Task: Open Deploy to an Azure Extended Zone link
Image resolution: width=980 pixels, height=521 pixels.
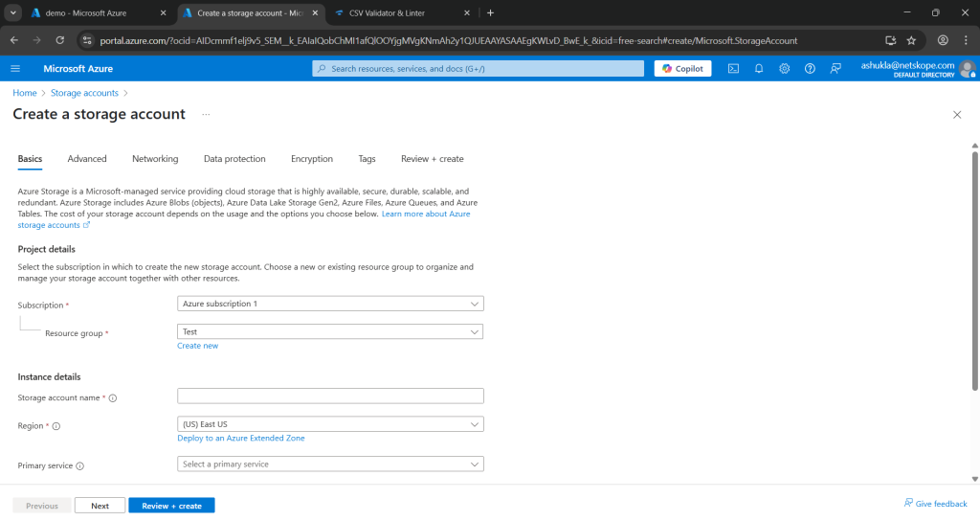Action: (x=241, y=439)
